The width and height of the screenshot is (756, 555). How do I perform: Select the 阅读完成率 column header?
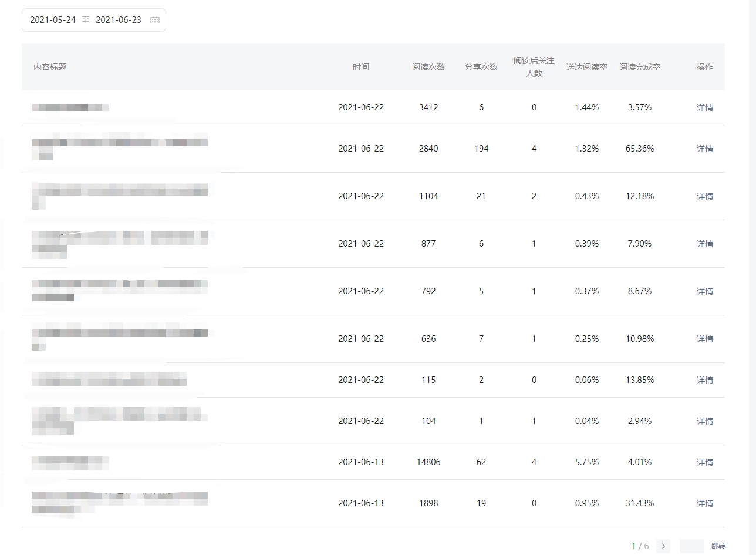pyautogui.click(x=640, y=67)
